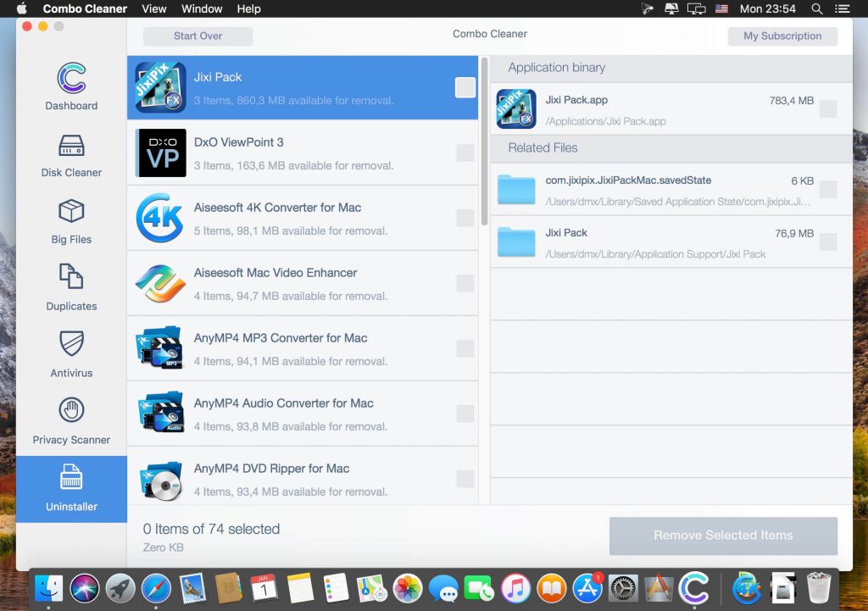Select the Antivirus sidebar icon

(x=71, y=354)
